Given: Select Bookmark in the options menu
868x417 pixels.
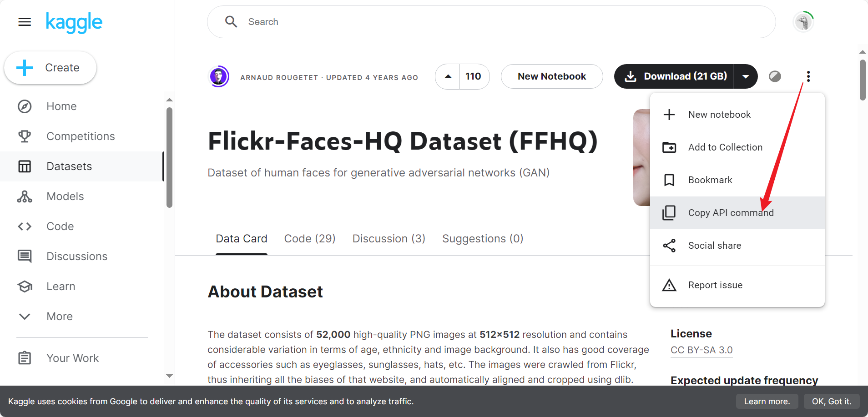Looking at the screenshot, I should coord(710,180).
